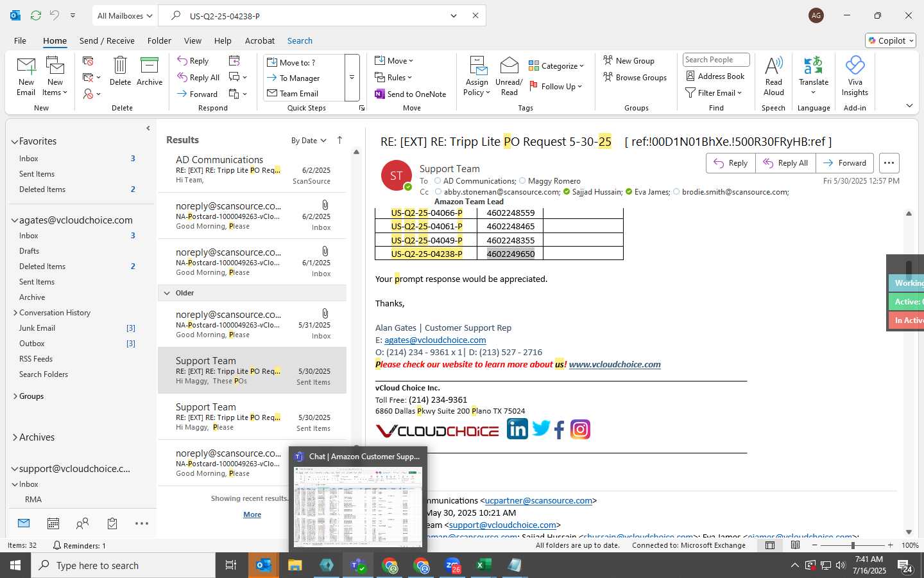
Task: Open the New Items menu button
Action: coord(55,76)
